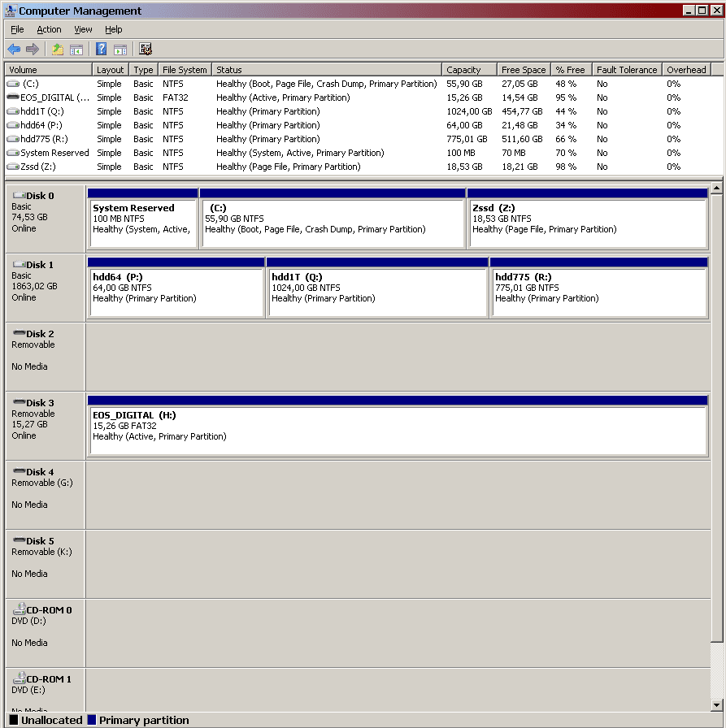Sort by Layout column header
The width and height of the screenshot is (726, 728).
pyautogui.click(x=111, y=70)
